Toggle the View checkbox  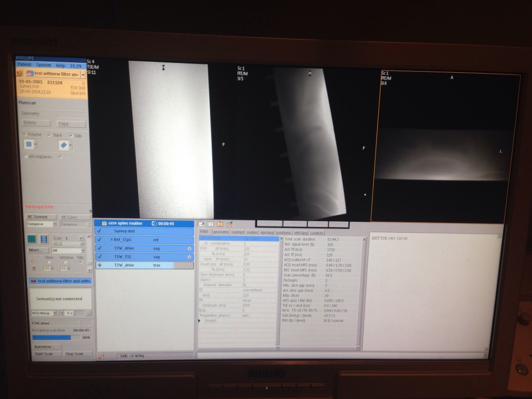49,262
